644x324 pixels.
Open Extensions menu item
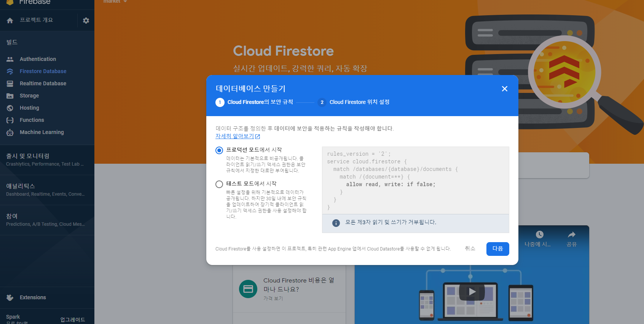(x=33, y=297)
